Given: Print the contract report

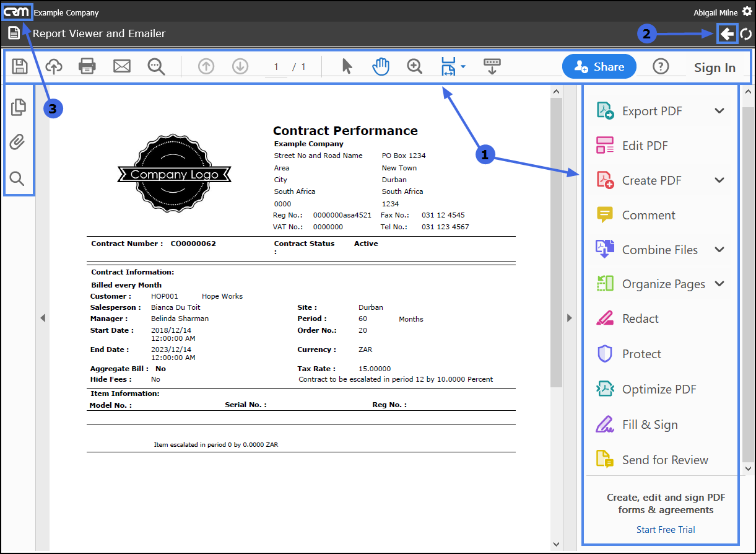Looking at the screenshot, I should [x=87, y=66].
